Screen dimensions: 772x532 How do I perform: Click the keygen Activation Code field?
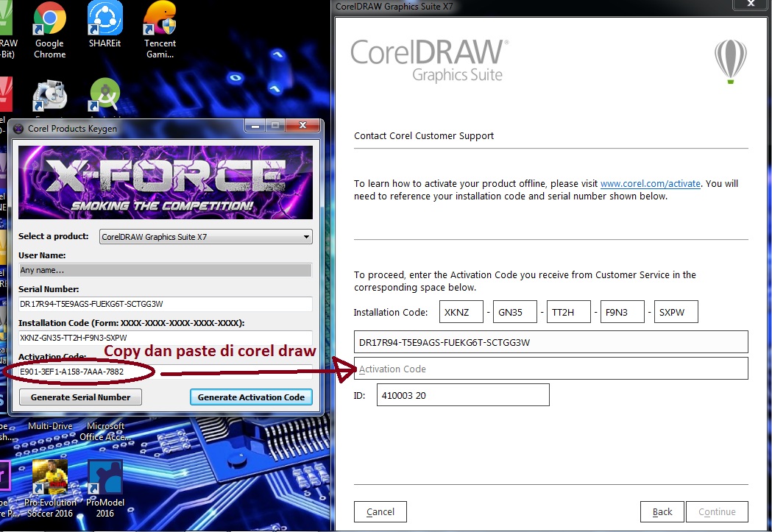tap(166, 372)
